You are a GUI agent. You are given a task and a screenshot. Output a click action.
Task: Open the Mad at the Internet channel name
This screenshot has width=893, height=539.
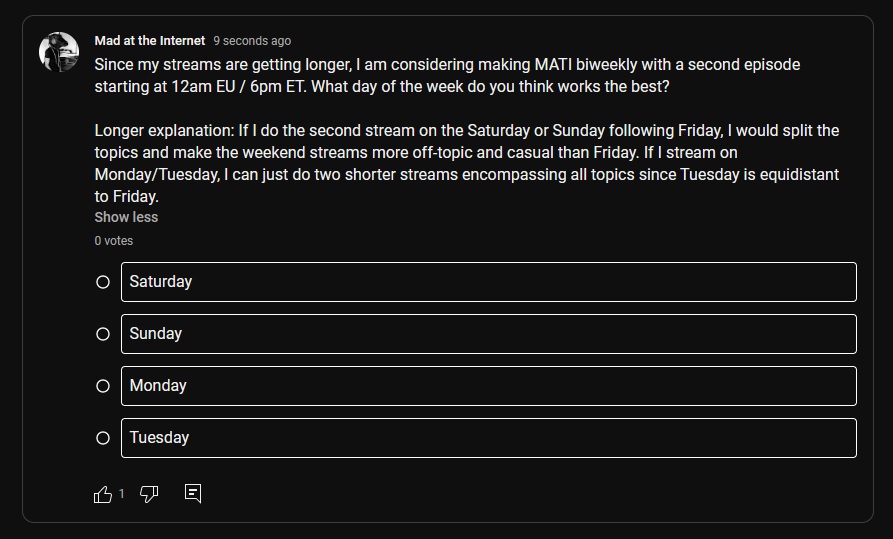pos(150,41)
